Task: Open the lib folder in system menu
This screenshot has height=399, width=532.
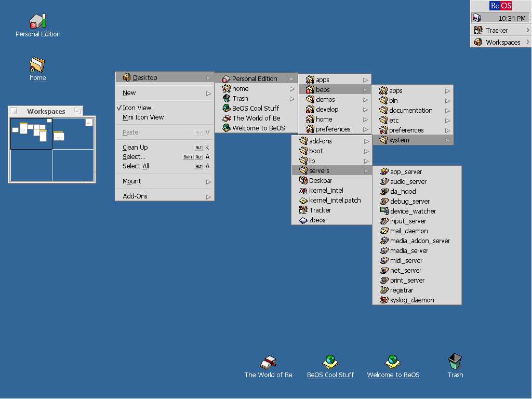Action: (331, 161)
